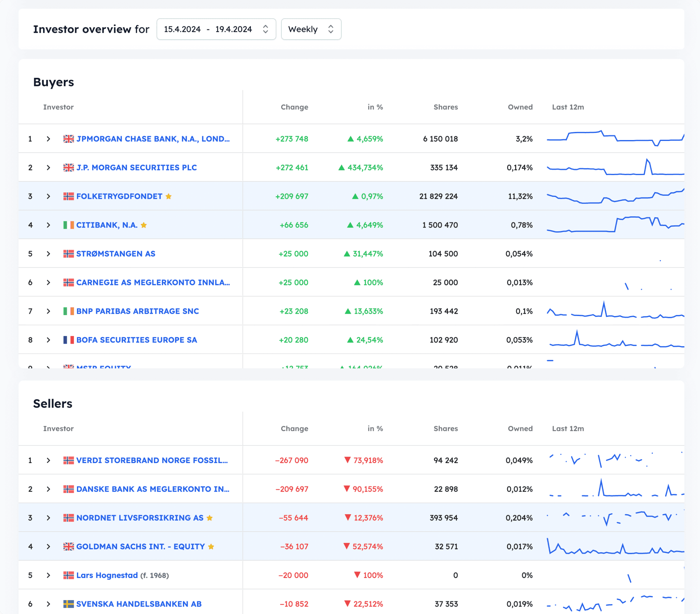This screenshot has width=700, height=614.
Task: Click the star beside Goldman Sachs Int. - Equity
Action: coord(211,547)
